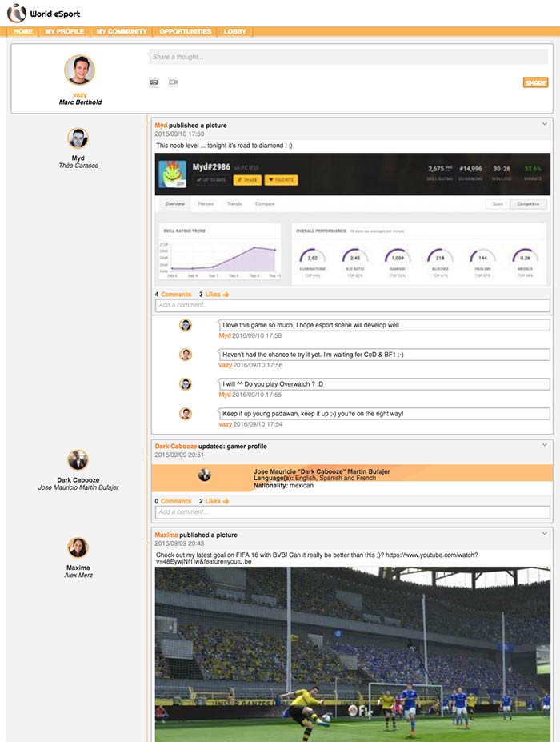This screenshot has width=560, height=742.
Task: Focus the 'Share a thought...' input field
Action: 348,57
